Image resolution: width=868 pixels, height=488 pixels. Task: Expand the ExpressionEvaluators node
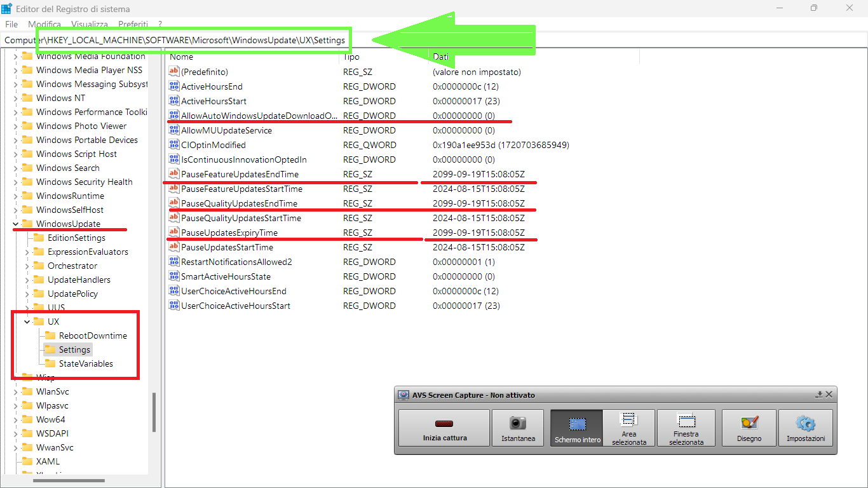click(x=27, y=252)
